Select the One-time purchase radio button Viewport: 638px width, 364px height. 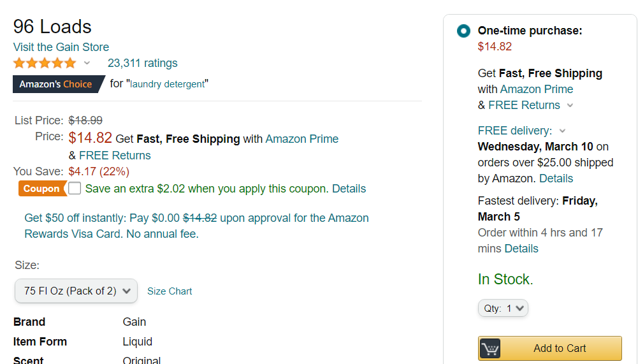click(x=463, y=31)
